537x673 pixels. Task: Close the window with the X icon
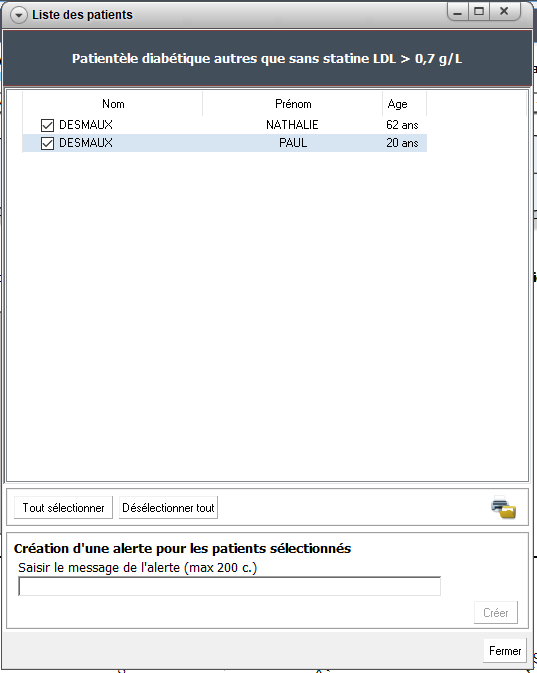point(505,12)
